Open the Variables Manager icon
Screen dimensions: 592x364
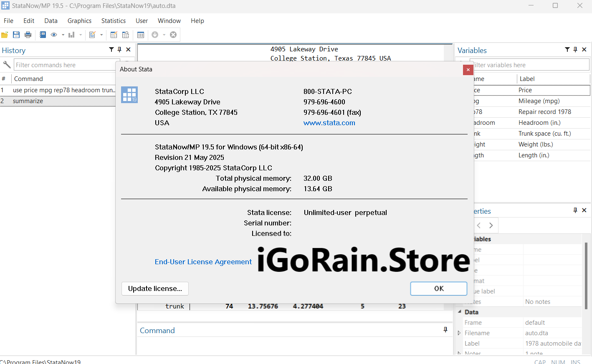pos(141,35)
